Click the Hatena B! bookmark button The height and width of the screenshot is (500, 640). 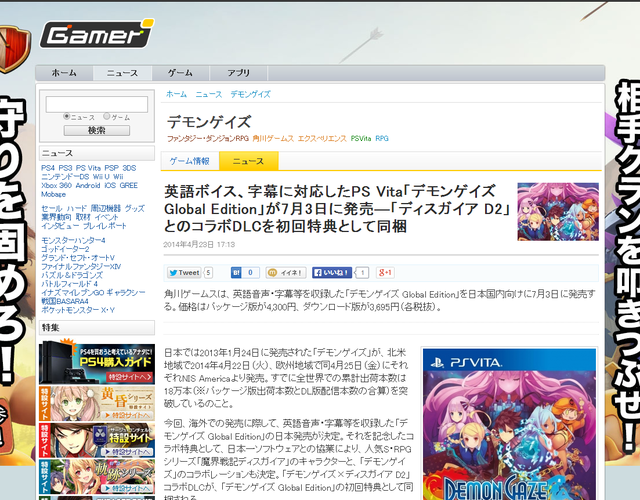[236, 273]
